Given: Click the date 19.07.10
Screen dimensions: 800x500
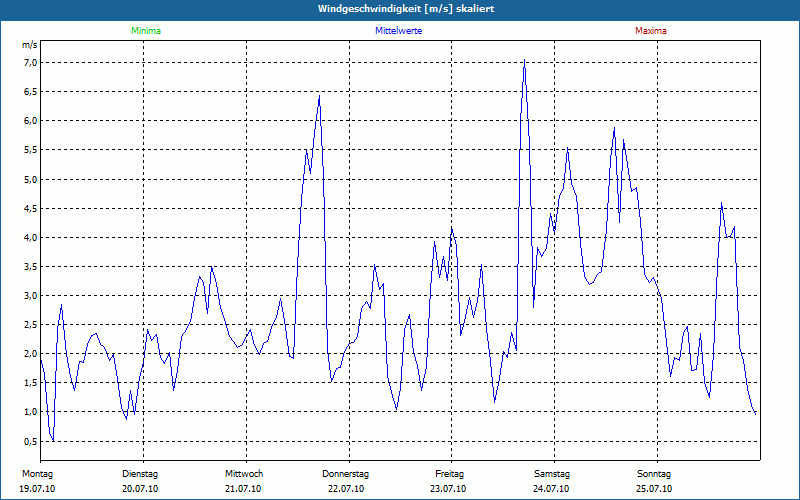Looking at the screenshot, I should pyautogui.click(x=37, y=489).
